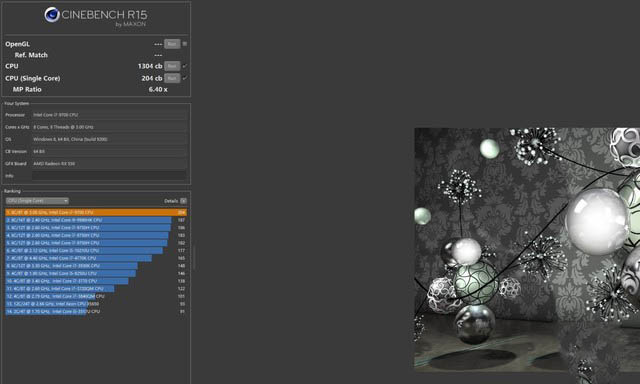Viewport: 640px width, 384px height.
Task: Click the panel divider handle beside the ranking list
Action: coord(195,258)
